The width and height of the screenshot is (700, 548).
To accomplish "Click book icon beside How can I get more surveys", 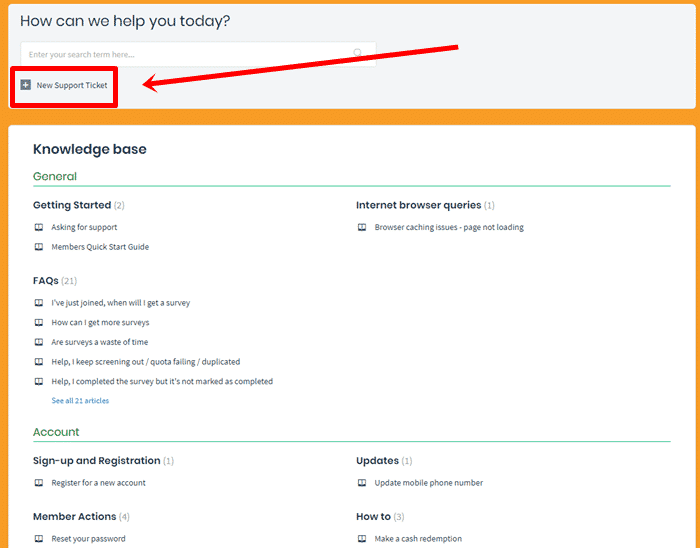I will click(39, 323).
